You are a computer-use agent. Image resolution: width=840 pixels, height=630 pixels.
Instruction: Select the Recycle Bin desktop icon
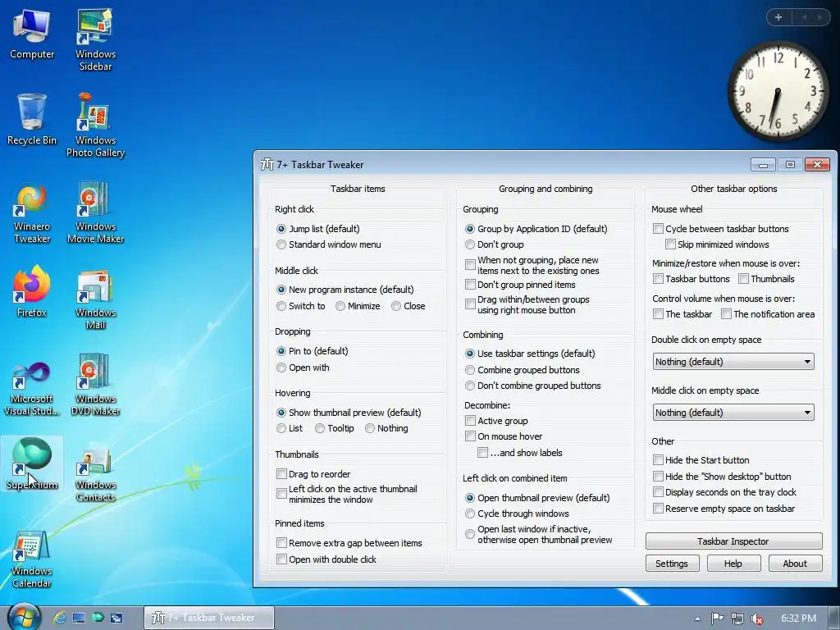(x=32, y=120)
